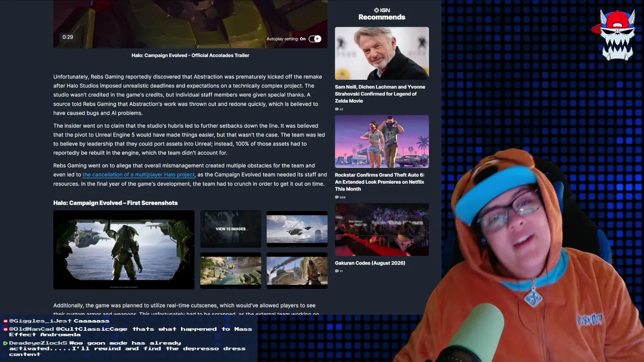Open the Grand Theft Auto 6 article image
Image resolution: width=644 pixels, height=362 pixels.
[x=382, y=142]
